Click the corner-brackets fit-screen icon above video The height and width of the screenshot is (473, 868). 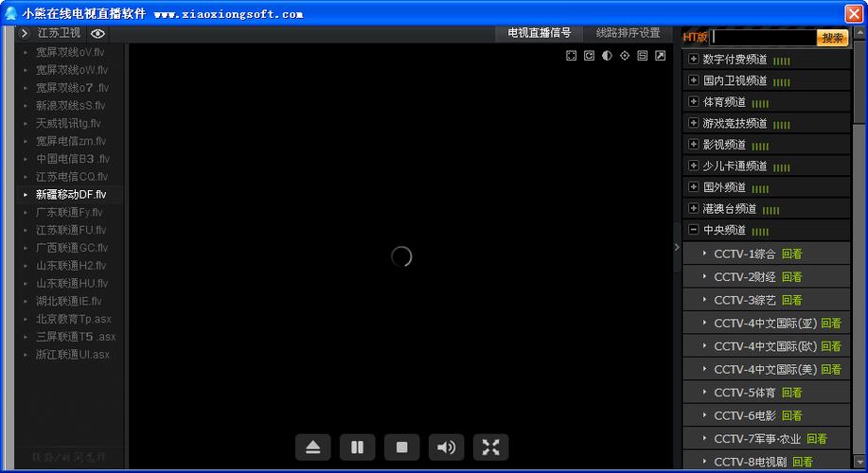pos(571,56)
